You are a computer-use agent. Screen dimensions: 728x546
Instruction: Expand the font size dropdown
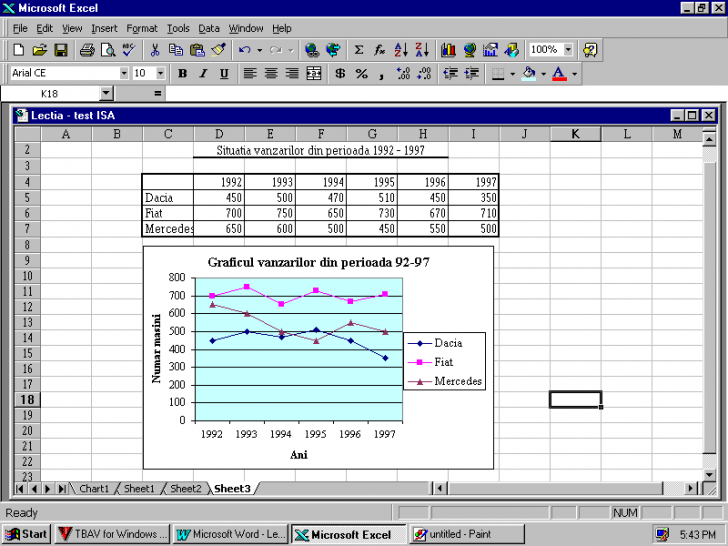pos(160,73)
